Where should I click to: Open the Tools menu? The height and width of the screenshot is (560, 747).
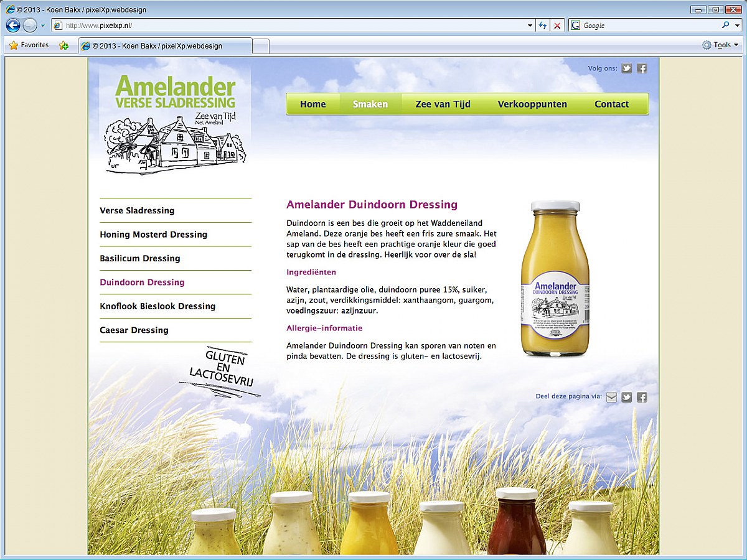click(720, 45)
